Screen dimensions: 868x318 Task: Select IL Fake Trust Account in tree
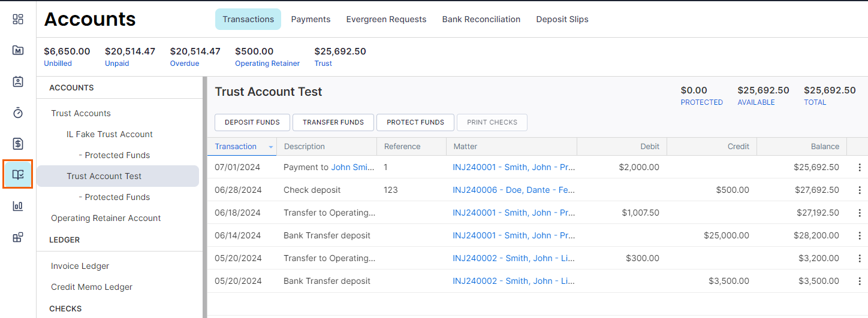tap(110, 134)
